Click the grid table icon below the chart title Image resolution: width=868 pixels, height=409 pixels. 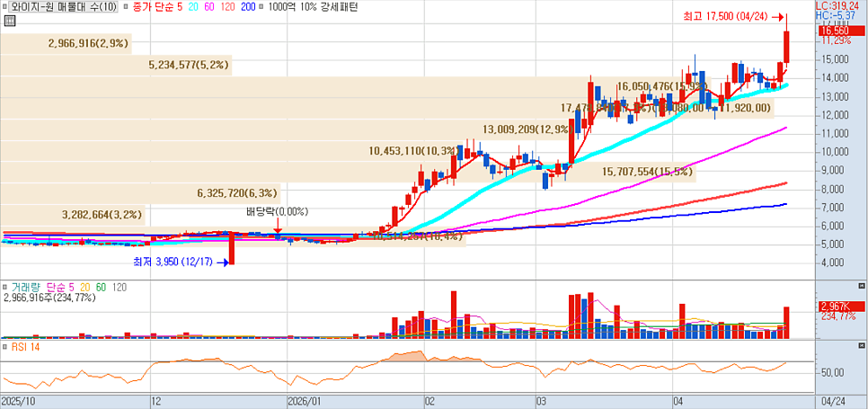pos(8,22)
